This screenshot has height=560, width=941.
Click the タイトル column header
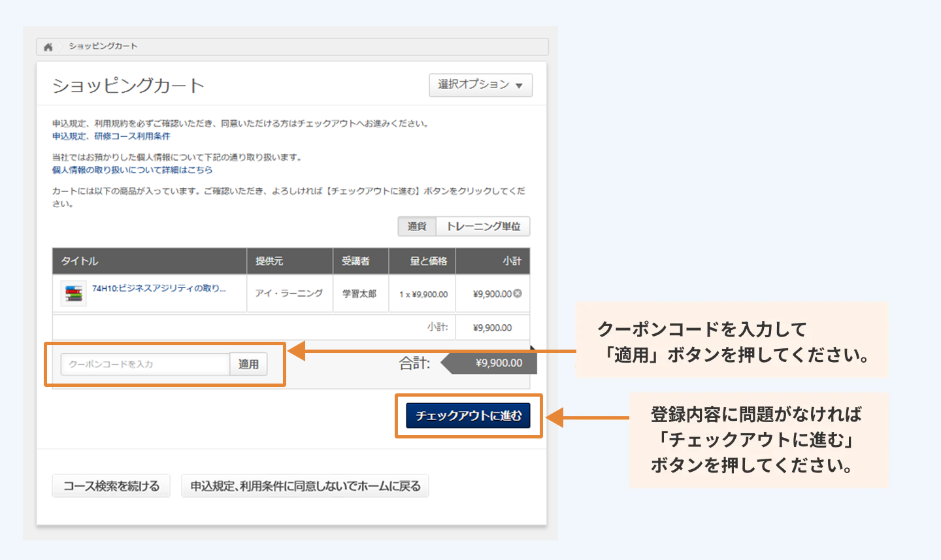tap(80, 261)
